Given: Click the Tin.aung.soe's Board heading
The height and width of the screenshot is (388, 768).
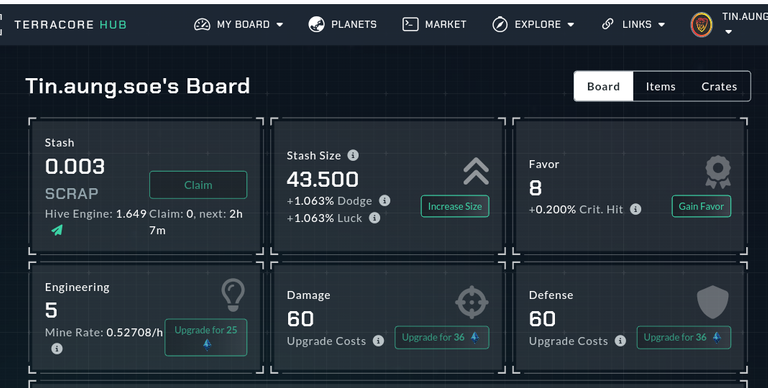Looking at the screenshot, I should click(138, 86).
